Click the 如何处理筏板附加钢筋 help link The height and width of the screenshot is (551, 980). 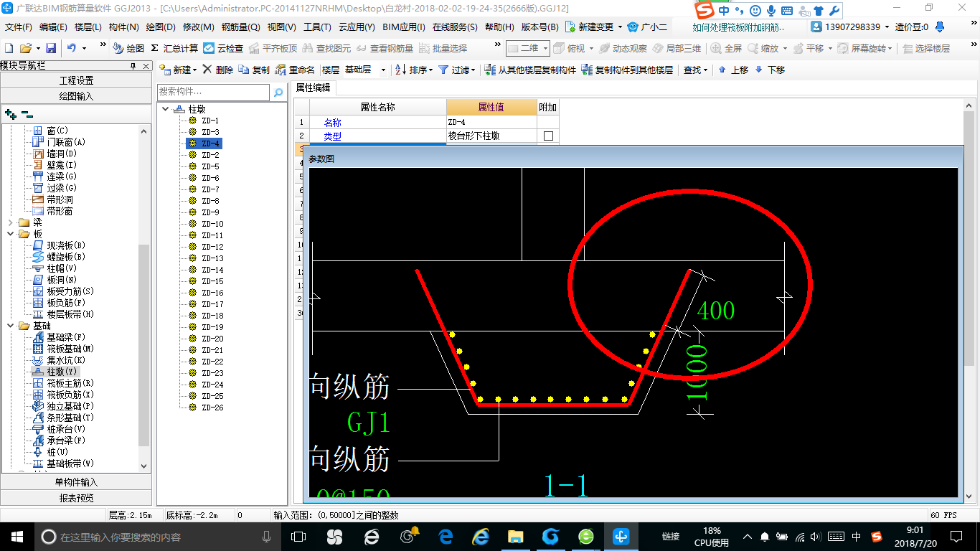pos(738,27)
